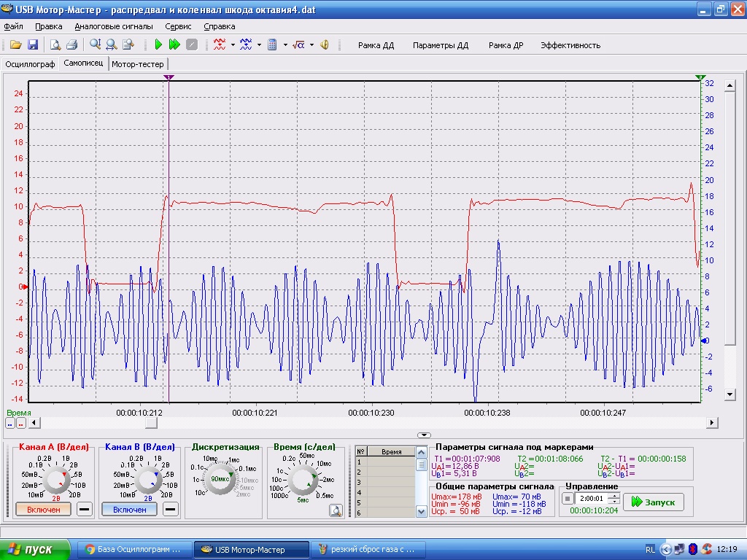747x560 pixels.
Task: Click the gray stop toolbar button
Action: (192, 44)
